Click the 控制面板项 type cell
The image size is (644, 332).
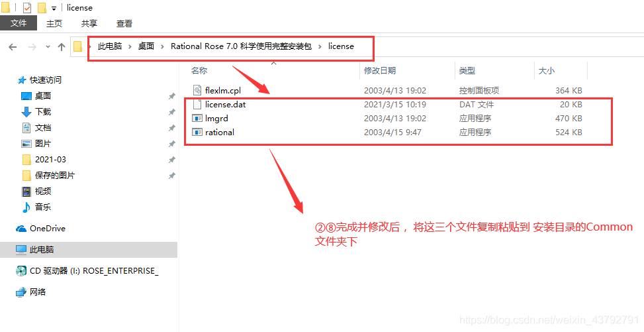coord(479,91)
